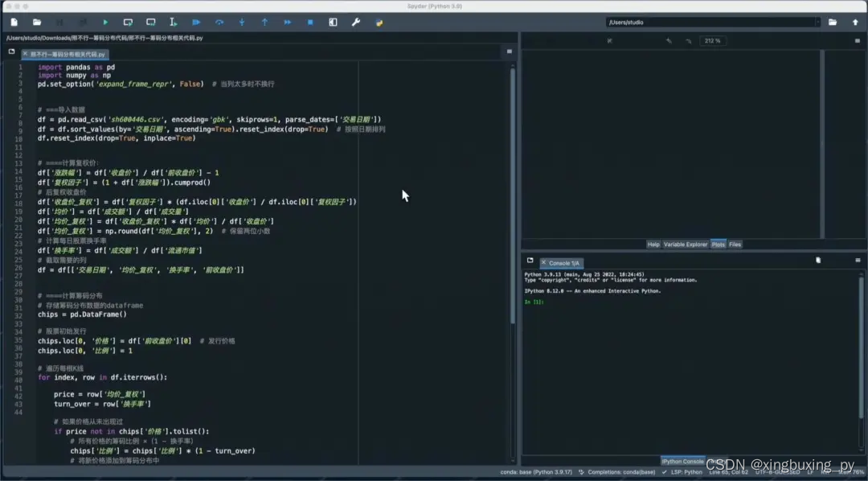Click the 'import numpy as np' line
Image resolution: width=868 pixels, height=481 pixels.
point(74,76)
